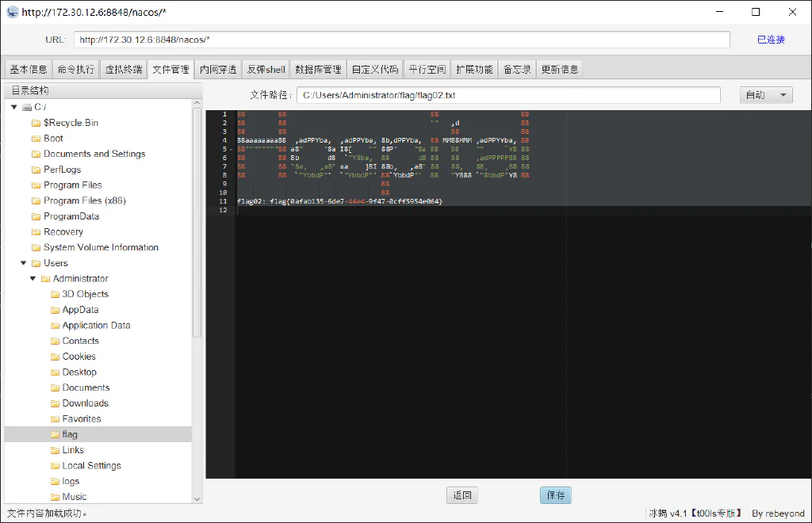The image size is (812, 523).
Task: Switch to the 内网穿透 tab
Action: [218, 69]
